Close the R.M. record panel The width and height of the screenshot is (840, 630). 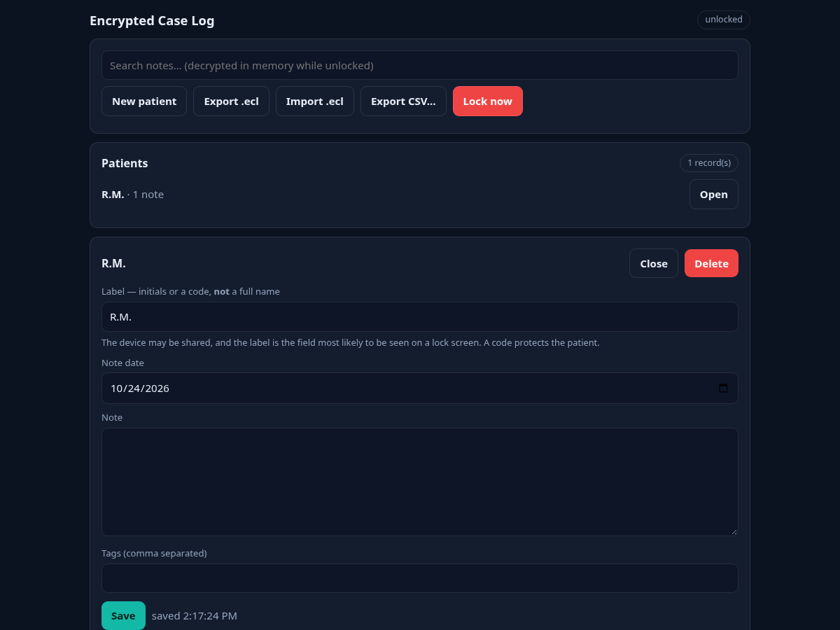pos(654,263)
